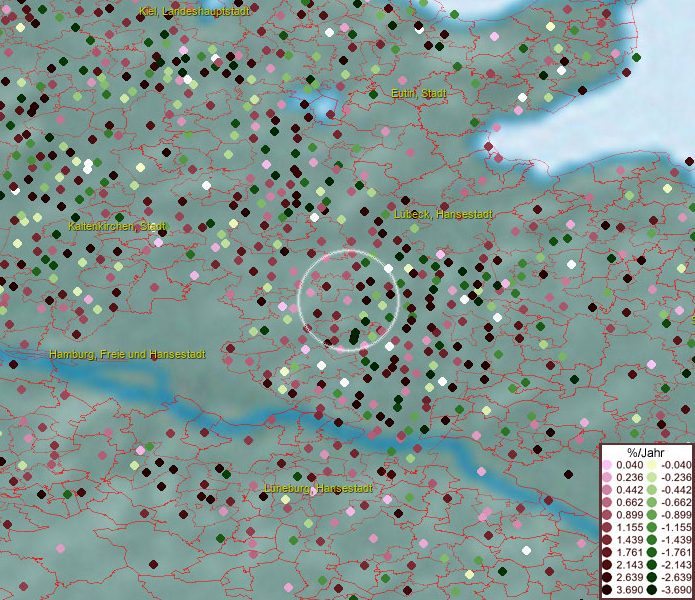Click the light pink 0.040 legend swatch

tap(607, 465)
